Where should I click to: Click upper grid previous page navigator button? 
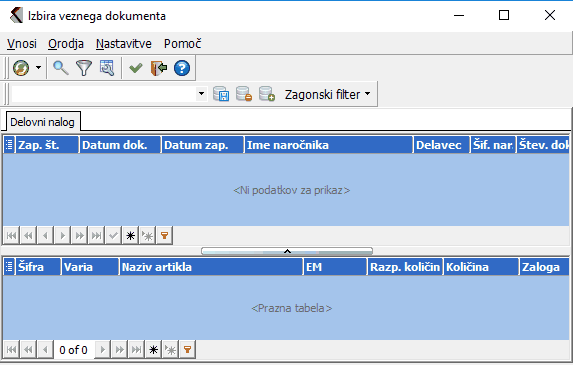point(28,235)
